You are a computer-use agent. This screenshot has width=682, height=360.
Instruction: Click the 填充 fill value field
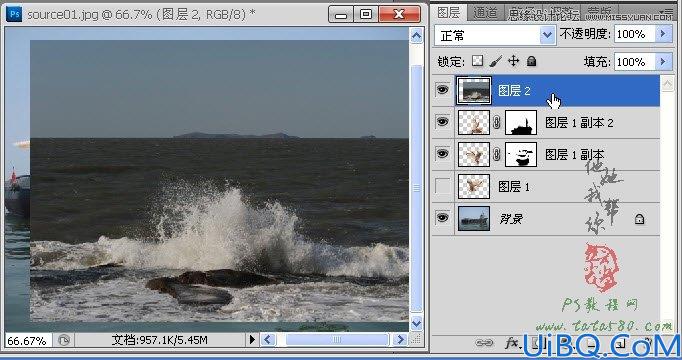(x=635, y=62)
